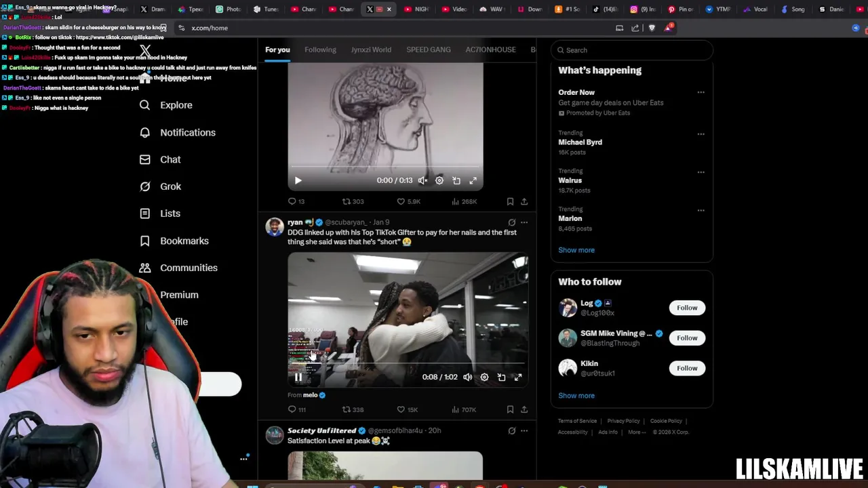868x488 pixels.
Task: Mute the DDG video volume
Action: [467, 377]
